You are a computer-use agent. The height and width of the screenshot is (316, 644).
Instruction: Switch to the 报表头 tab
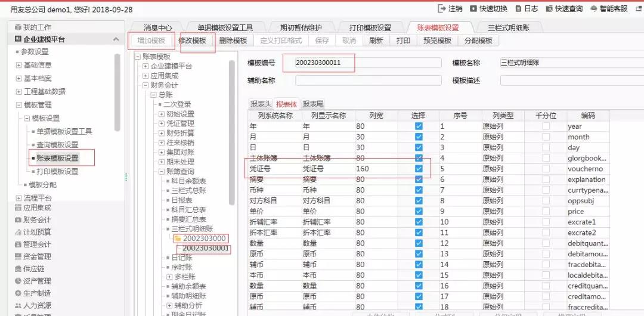click(x=261, y=104)
